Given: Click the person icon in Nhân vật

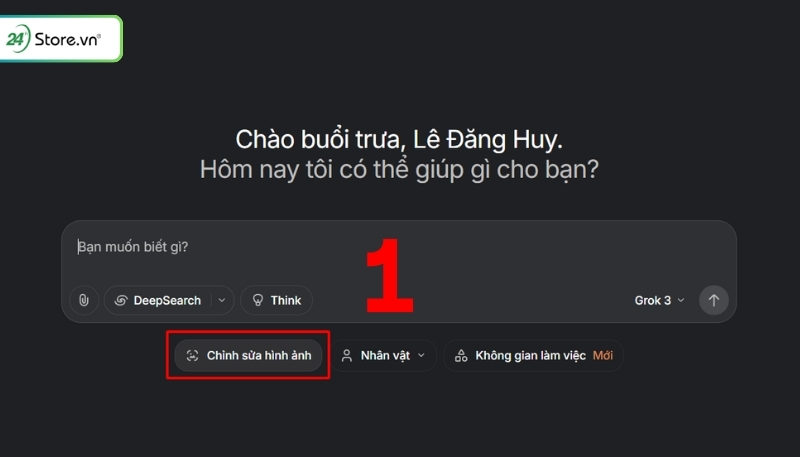Looking at the screenshot, I should [347, 356].
